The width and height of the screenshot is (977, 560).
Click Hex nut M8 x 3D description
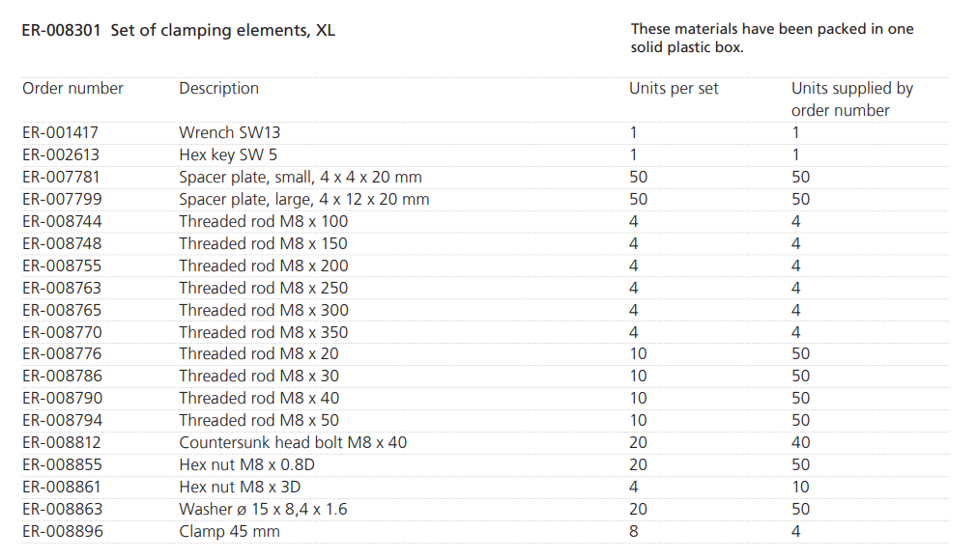(x=246, y=487)
